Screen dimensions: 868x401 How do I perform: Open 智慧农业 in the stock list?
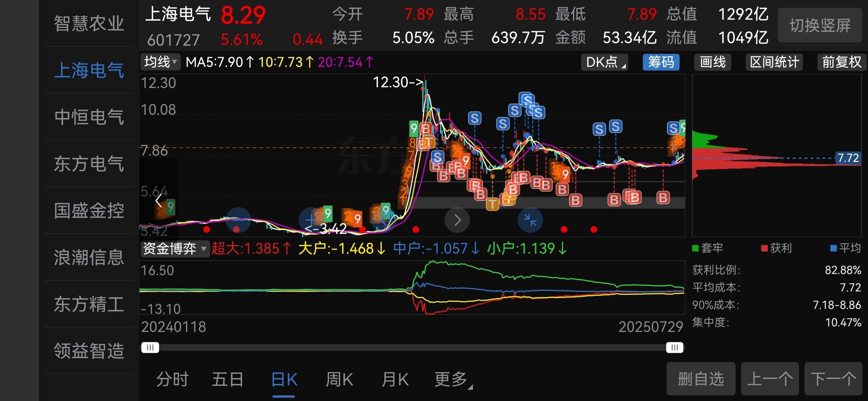point(89,23)
